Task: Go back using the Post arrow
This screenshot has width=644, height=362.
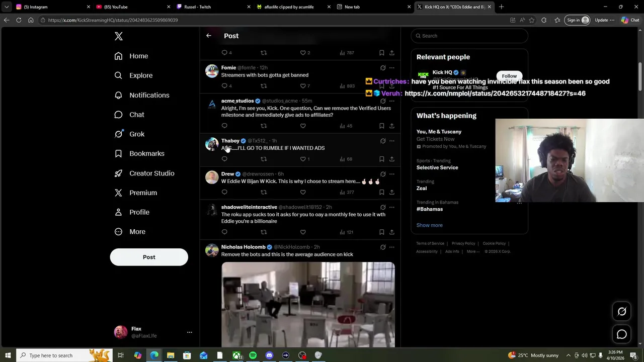Action: [x=209, y=36]
